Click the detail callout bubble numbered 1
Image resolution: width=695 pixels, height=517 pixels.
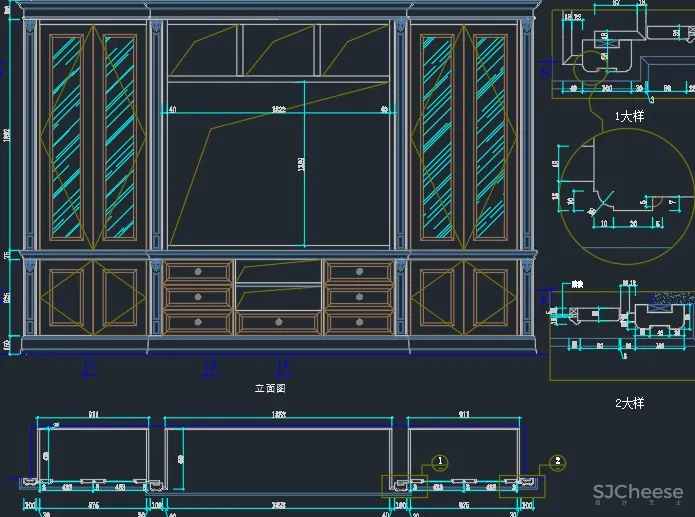439,462
